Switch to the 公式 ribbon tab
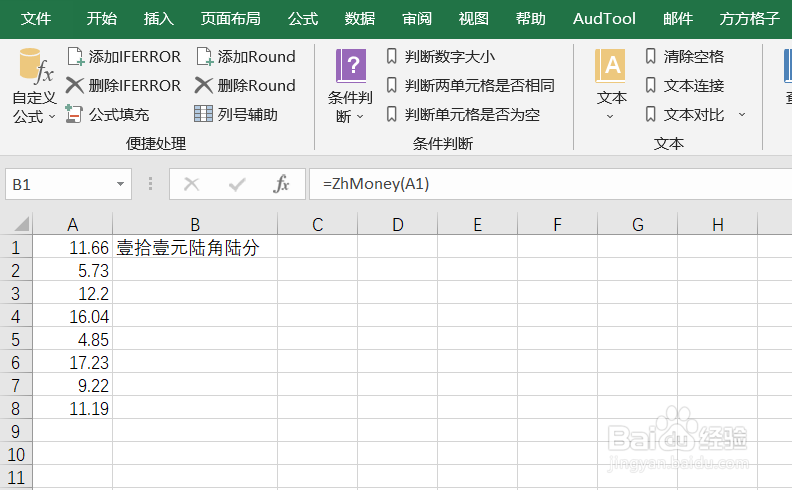792x490 pixels. [303, 19]
